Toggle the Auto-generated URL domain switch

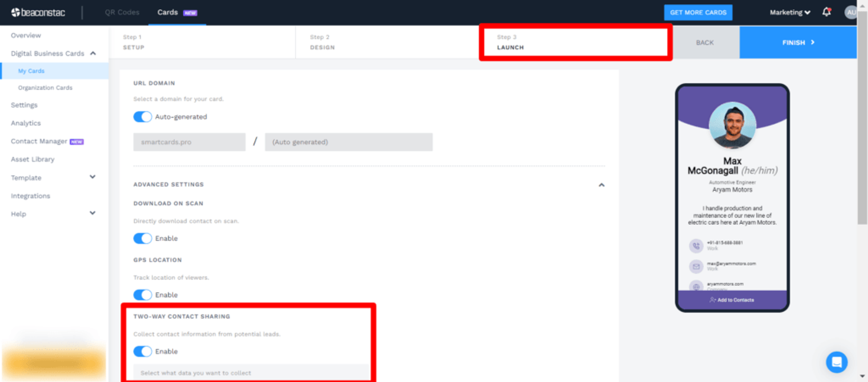pyautogui.click(x=143, y=117)
